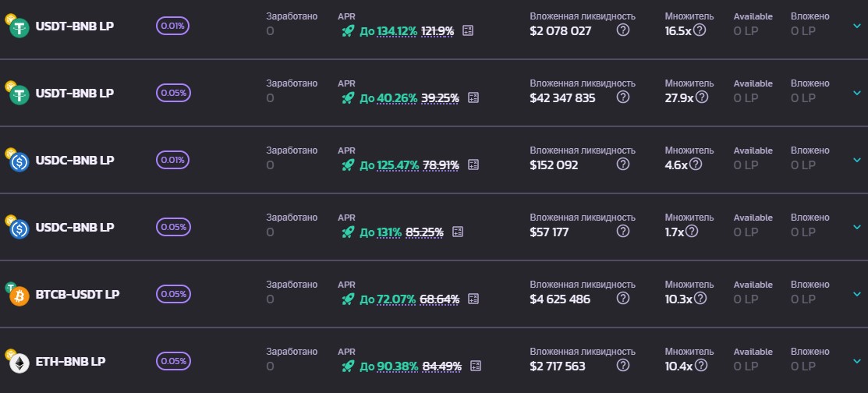The image size is (868, 393).
Task: Show multiplier 1.7x help tooltip
Action: pos(692,232)
